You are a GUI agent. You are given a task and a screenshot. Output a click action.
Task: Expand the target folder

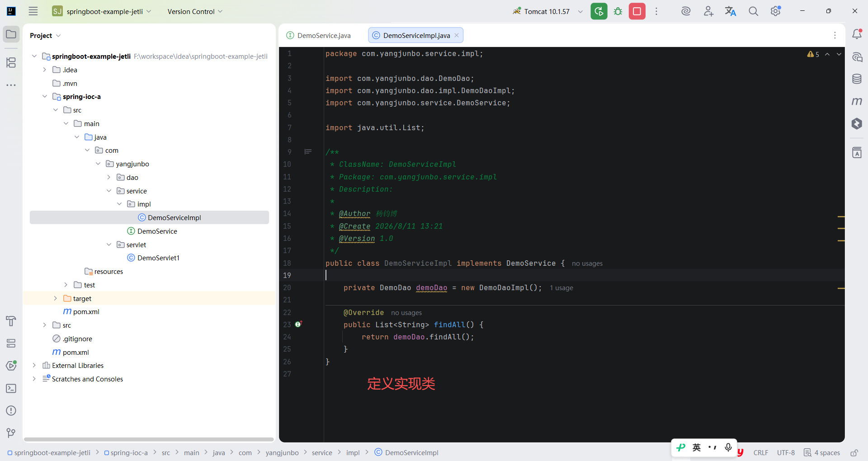pyautogui.click(x=55, y=298)
